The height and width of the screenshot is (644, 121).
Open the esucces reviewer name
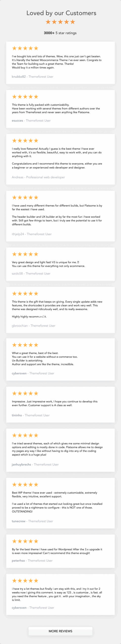point(17,121)
